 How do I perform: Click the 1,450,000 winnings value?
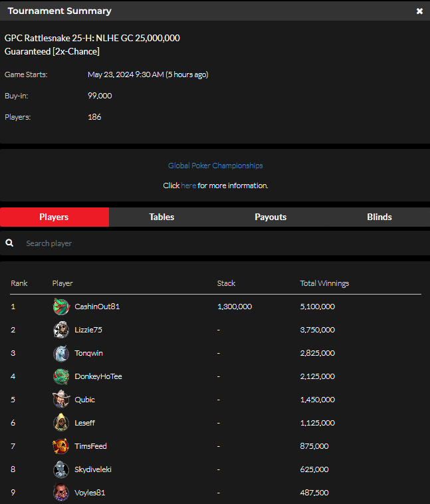(318, 400)
